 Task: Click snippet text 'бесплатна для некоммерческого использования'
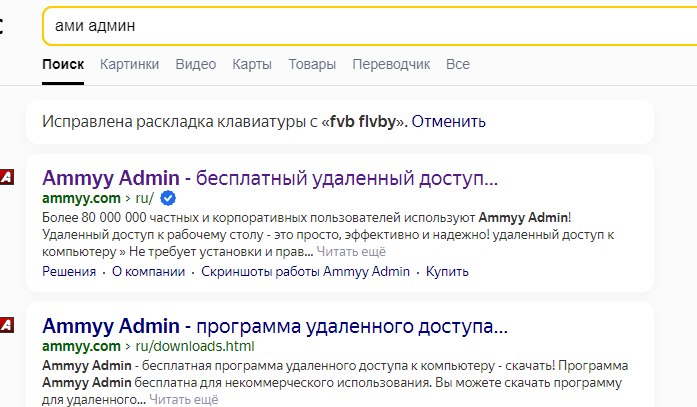pos(283,383)
